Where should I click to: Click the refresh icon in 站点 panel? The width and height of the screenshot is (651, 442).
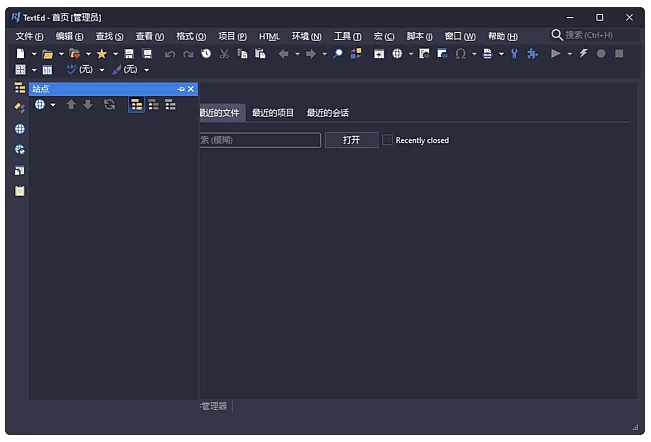(x=109, y=104)
